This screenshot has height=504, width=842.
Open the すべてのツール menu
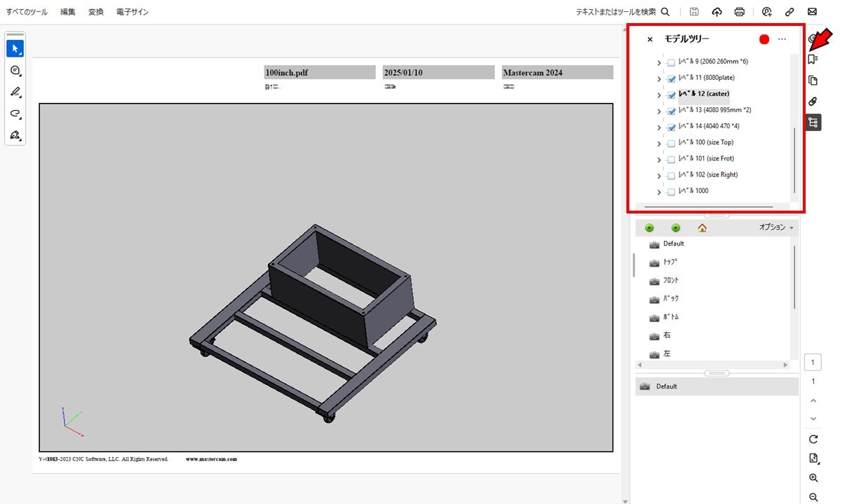tap(26, 11)
